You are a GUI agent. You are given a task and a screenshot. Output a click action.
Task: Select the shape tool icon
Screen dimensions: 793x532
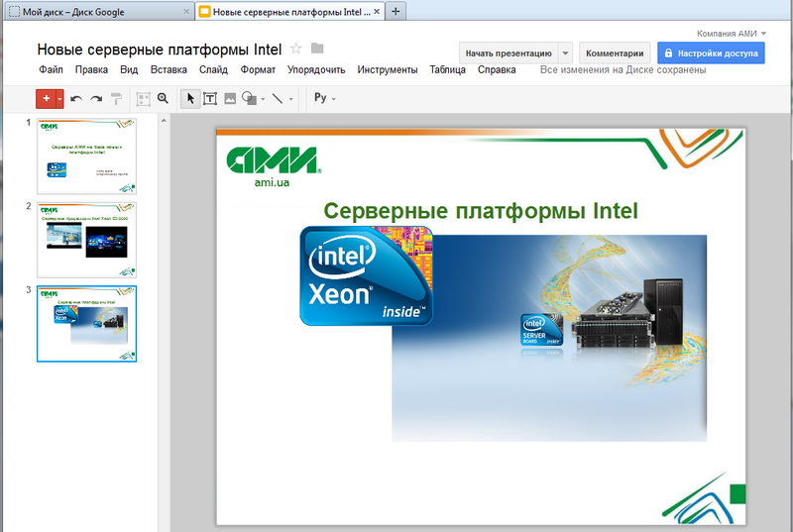tap(250, 98)
